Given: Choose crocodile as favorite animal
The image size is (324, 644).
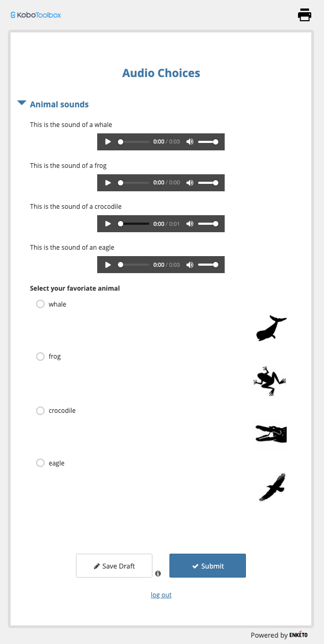Looking at the screenshot, I should [40, 410].
